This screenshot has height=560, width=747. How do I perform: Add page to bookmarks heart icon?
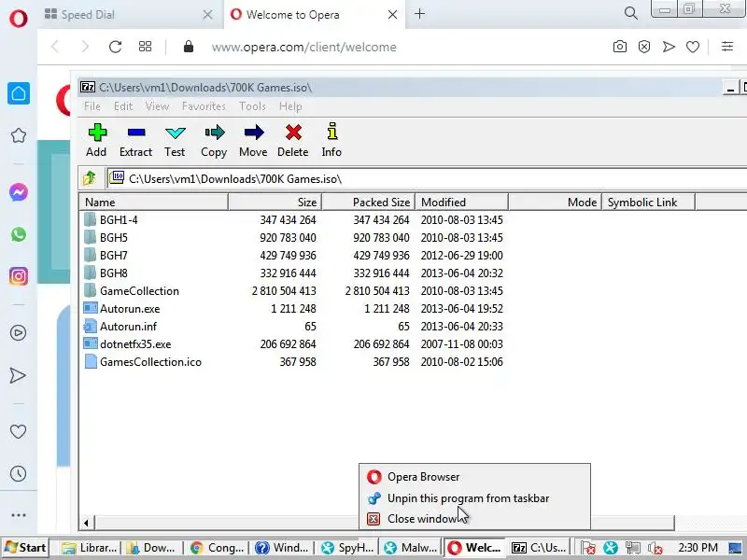[x=693, y=47]
